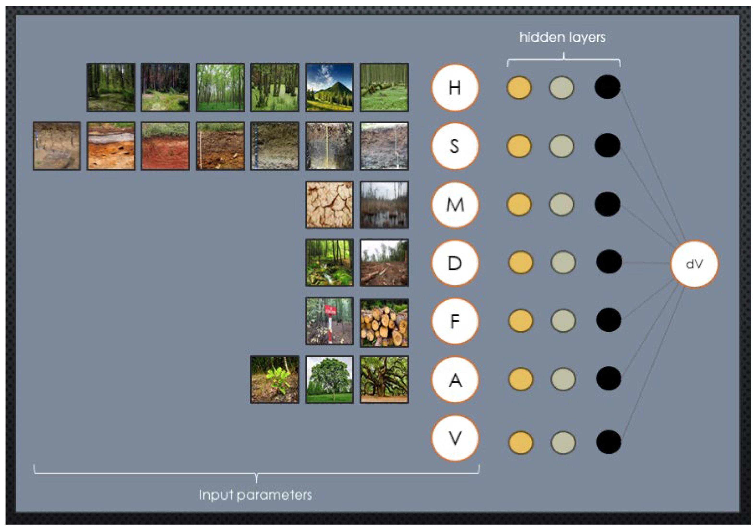This screenshot has height=532, width=756.
Task: Click the black hidden node in V row
Action: [x=608, y=442]
